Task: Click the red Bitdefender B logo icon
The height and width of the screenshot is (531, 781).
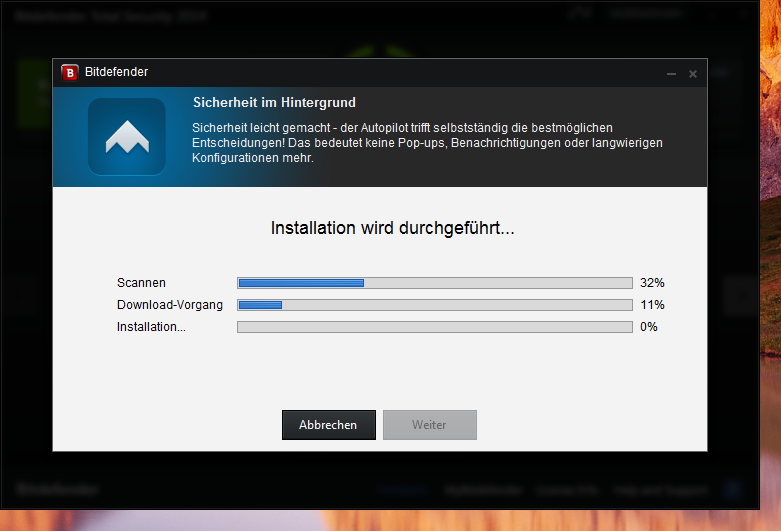Action: [x=70, y=73]
